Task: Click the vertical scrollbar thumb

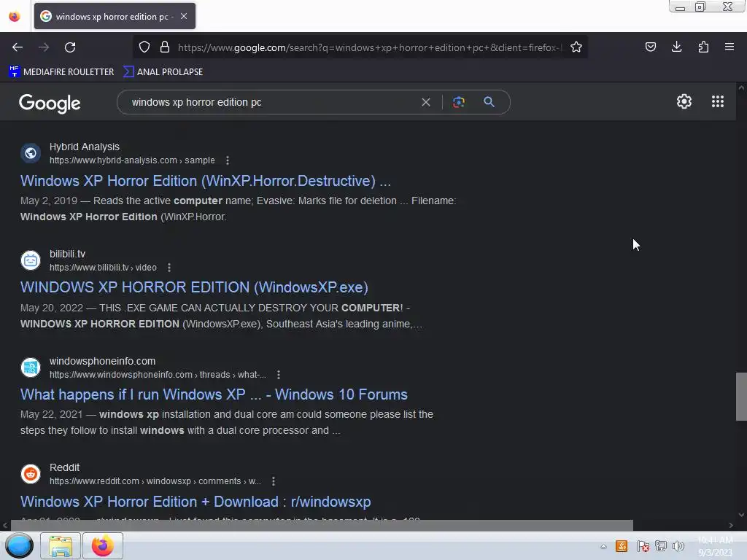Action: 741,397
